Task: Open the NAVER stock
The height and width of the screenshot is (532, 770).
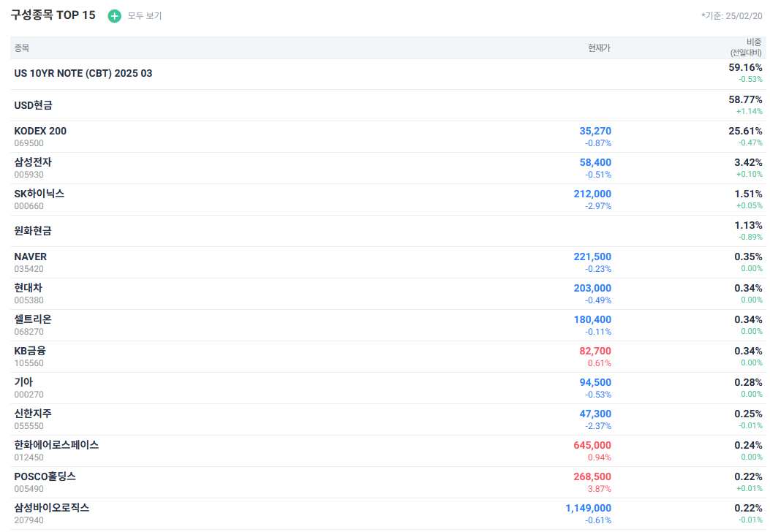Action: pyautogui.click(x=31, y=256)
